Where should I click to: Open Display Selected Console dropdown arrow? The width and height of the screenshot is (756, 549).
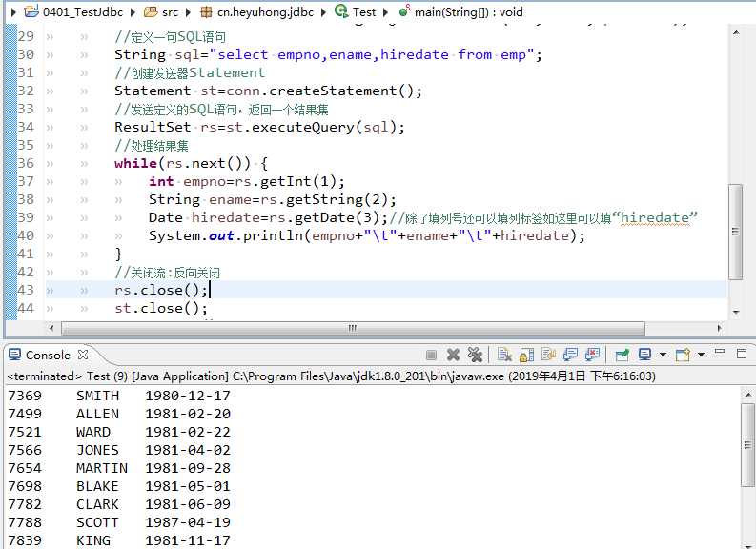[663, 355]
